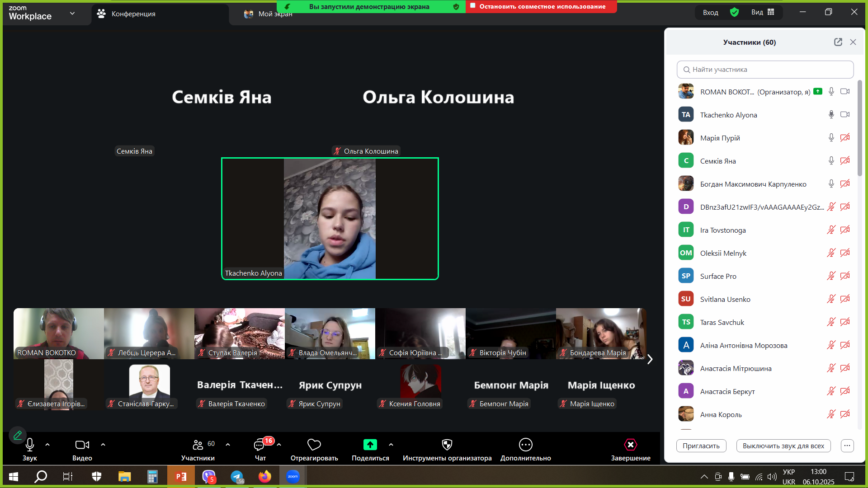The width and height of the screenshot is (868, 488).
Task: Open the More options ellipsis icon
Action: 525,445
